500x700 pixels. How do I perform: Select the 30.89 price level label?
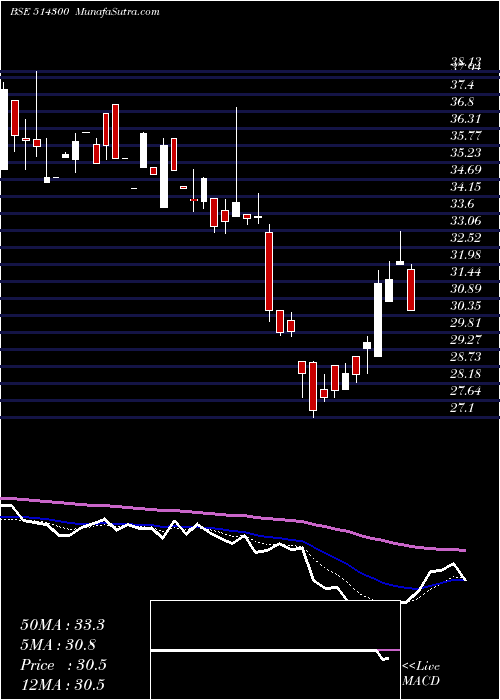point(466,289)
